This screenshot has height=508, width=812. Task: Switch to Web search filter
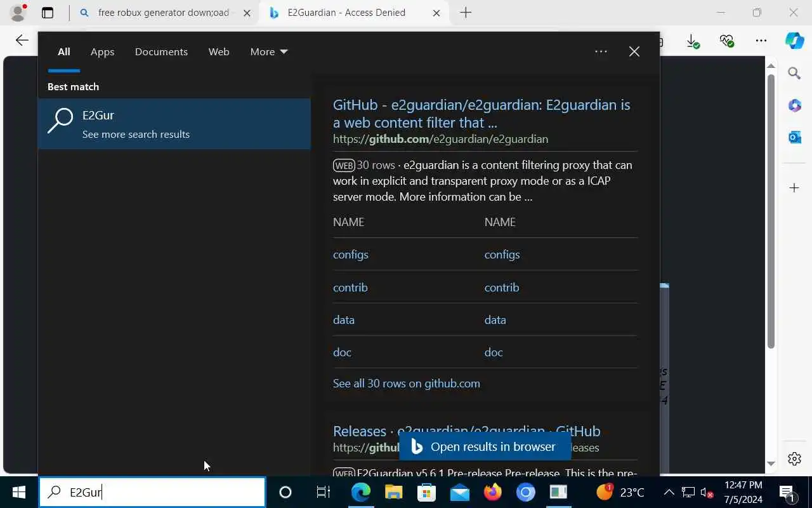tap(219, 52)
